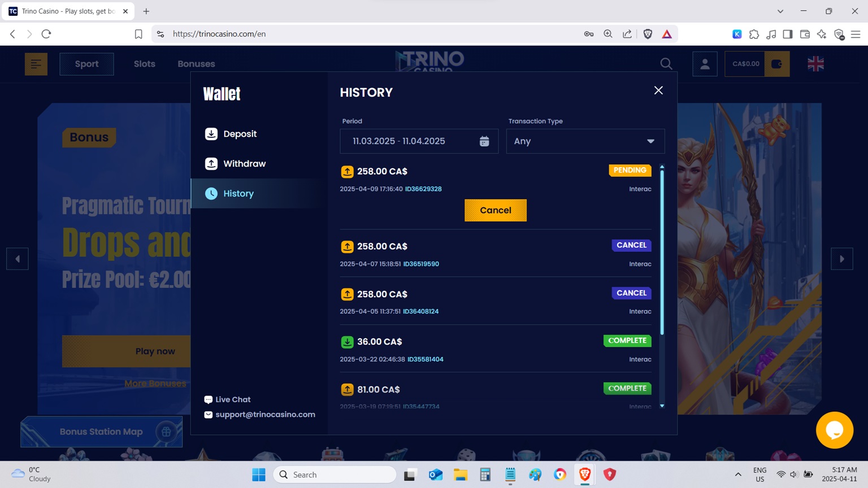Open Live Chat from Wallet sidebar
The image size is (868, 488).
pyautogui.click(x=227, y=399)
